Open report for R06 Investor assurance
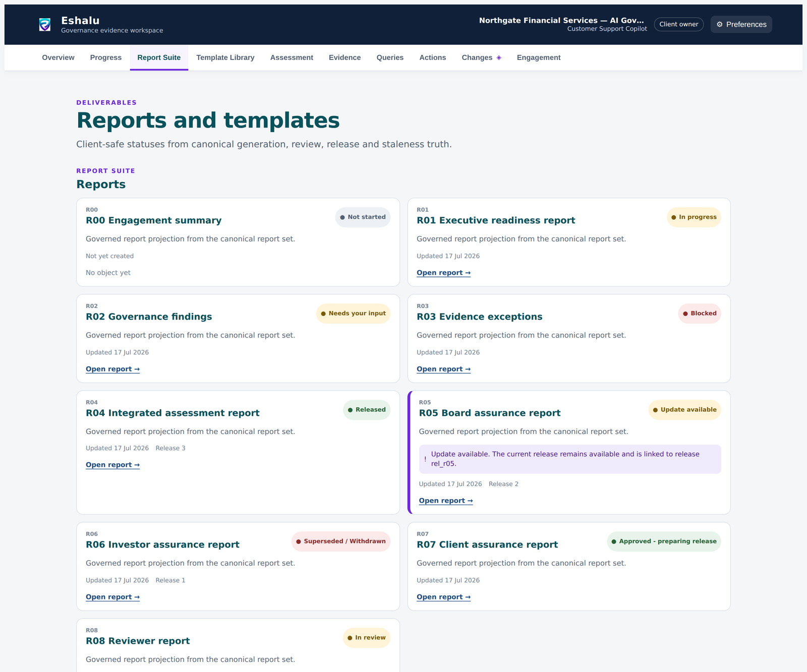Viewport: 807px width, 672px height. (112, 597)
